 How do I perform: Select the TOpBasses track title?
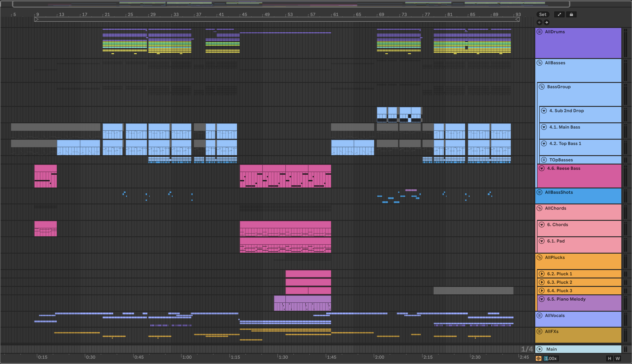coord(561,160)
